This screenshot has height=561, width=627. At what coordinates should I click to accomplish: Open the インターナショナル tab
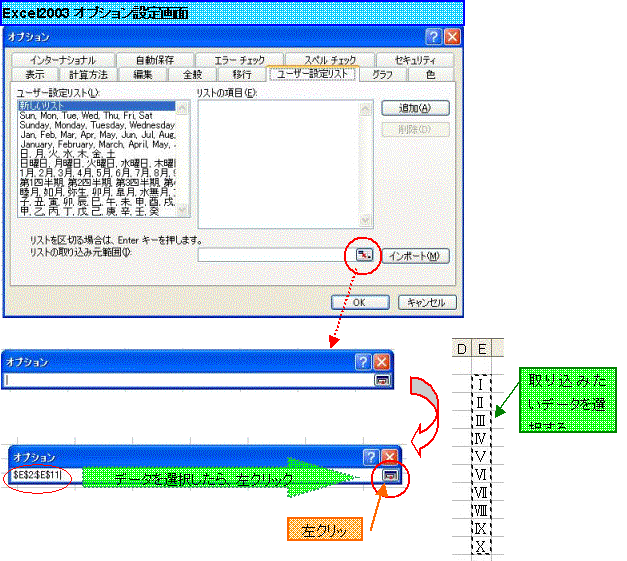click(63, 60)
